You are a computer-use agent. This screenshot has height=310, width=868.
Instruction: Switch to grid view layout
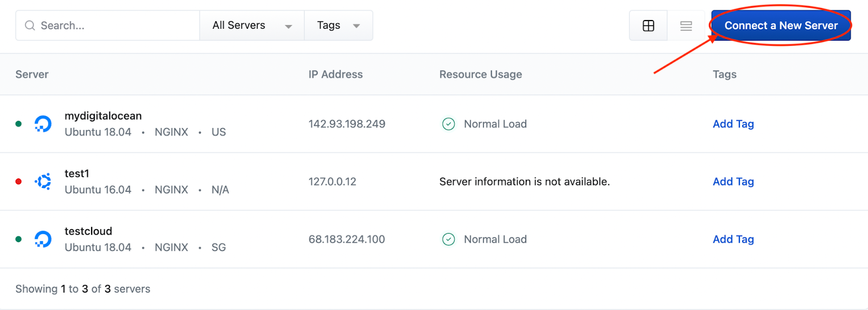(648, 25)
